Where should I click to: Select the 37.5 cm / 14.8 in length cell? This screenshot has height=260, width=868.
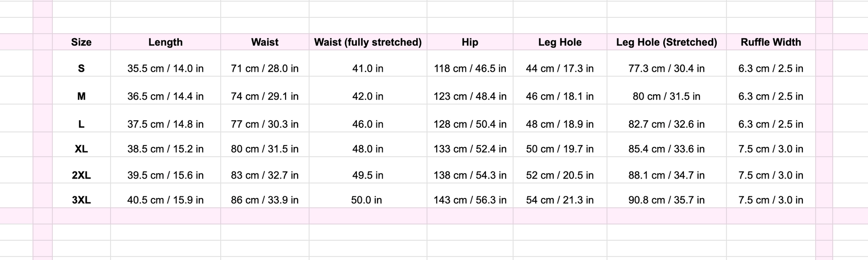click(165, 124)
